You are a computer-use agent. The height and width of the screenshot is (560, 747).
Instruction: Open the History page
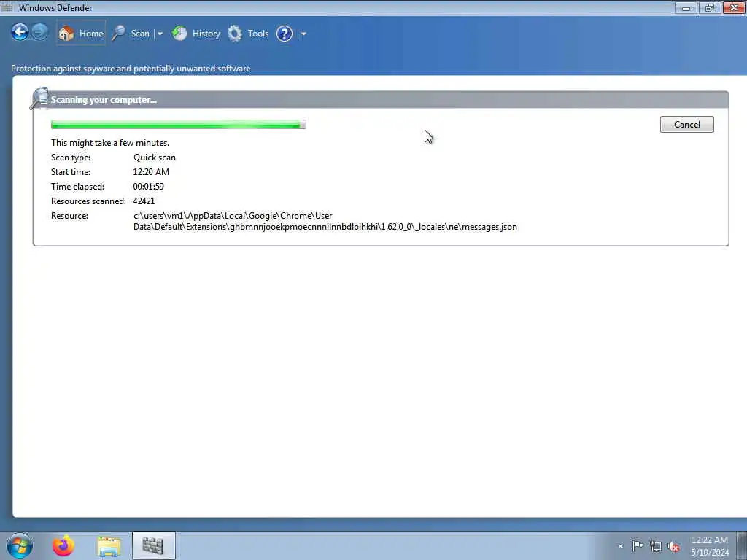coord(206,34)
